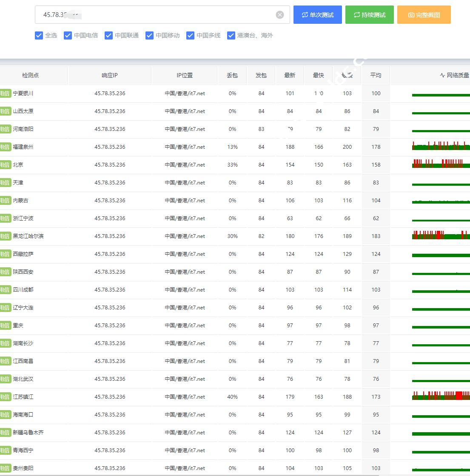The image size is (470, 476).
Task: Click the 网络质量 column header icon
Action: (x=442, y=75)
